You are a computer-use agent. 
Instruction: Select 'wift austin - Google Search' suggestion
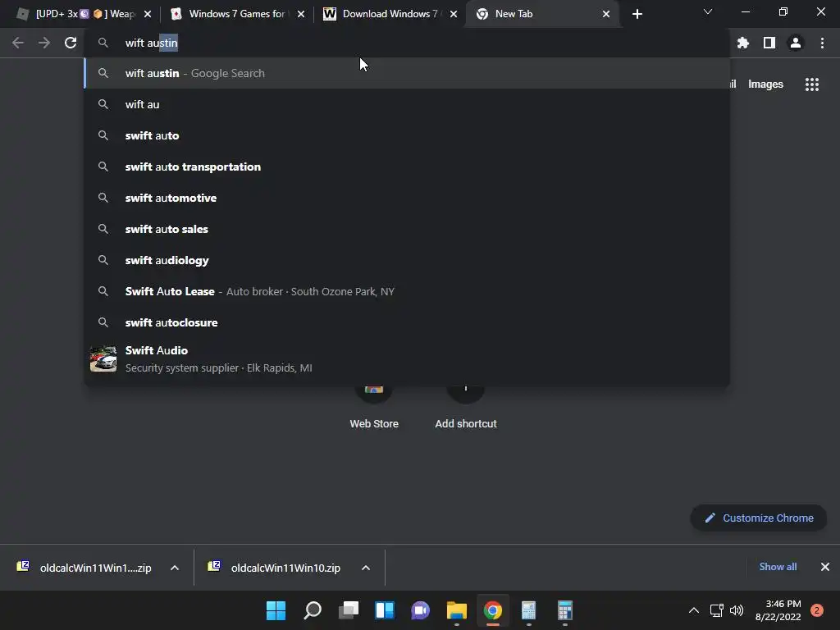[x=407, y=73]
